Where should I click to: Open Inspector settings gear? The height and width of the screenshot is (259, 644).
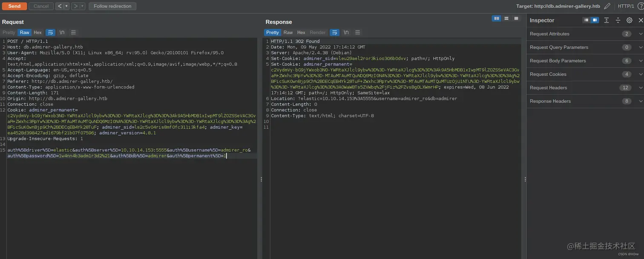pyautogui.click(x=630, y=20)
